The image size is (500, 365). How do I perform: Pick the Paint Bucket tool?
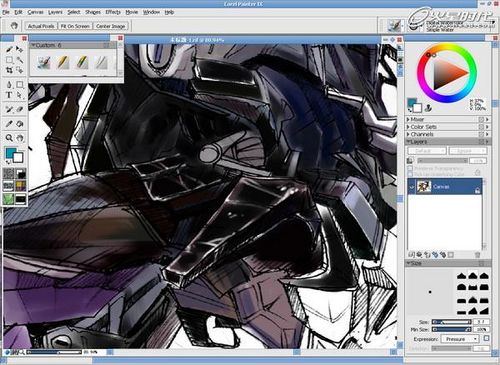click(x=20, y=124)
